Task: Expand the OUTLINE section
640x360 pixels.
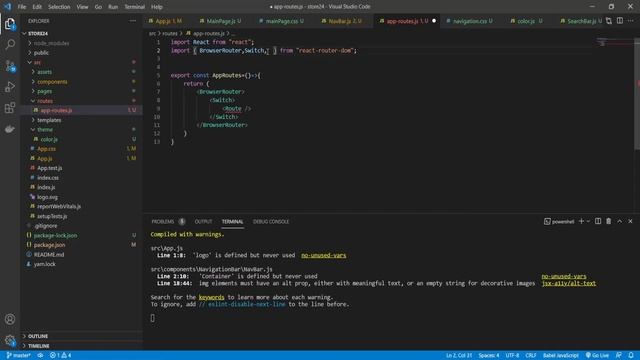Action: [x=82, y=336]
